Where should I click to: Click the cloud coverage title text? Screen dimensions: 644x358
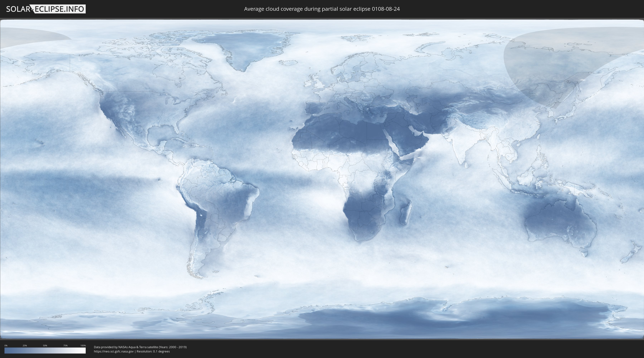click(x=322, y=9)
